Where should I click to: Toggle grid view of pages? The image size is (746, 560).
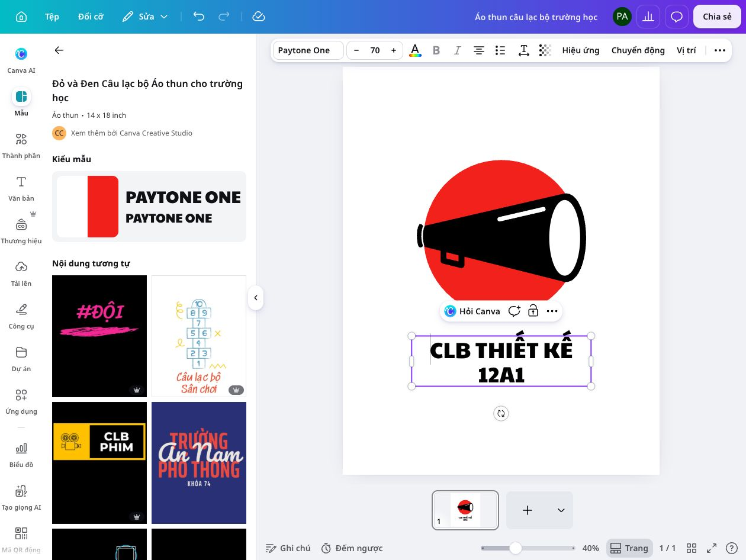pos(691,548)
